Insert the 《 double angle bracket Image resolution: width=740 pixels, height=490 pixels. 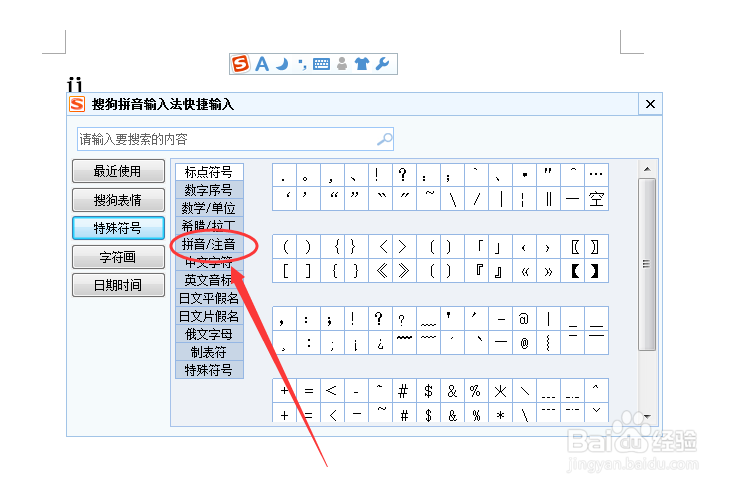pos(382,271)
